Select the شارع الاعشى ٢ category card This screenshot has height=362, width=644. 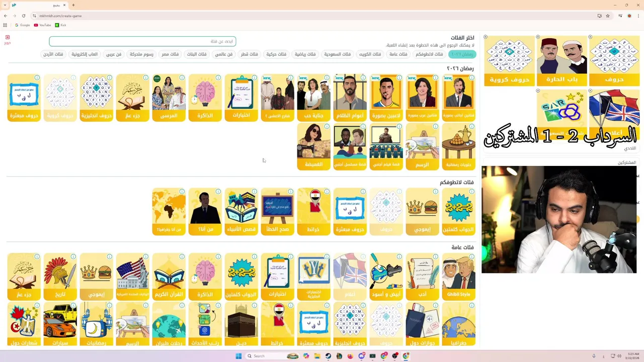[x=277, y=98]
